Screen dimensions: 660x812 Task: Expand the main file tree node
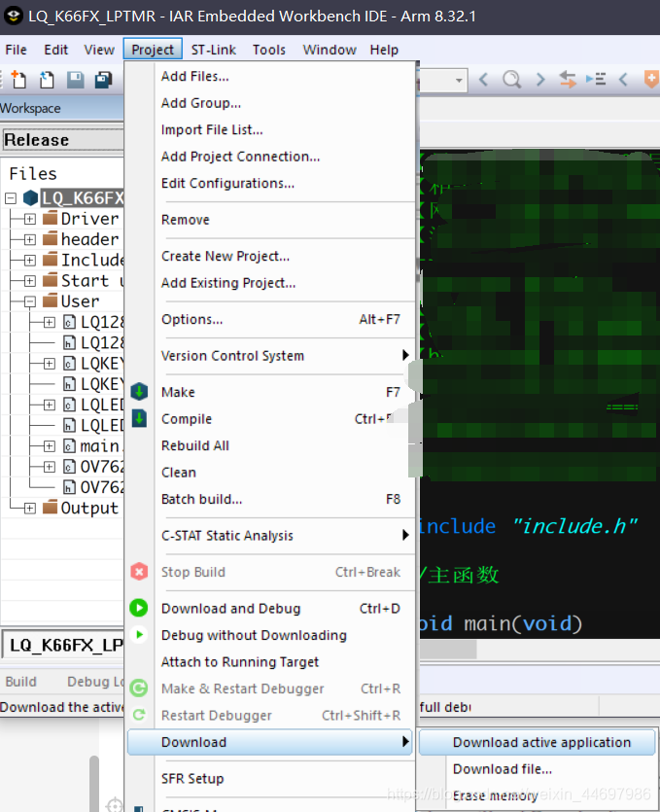(50, 446)
